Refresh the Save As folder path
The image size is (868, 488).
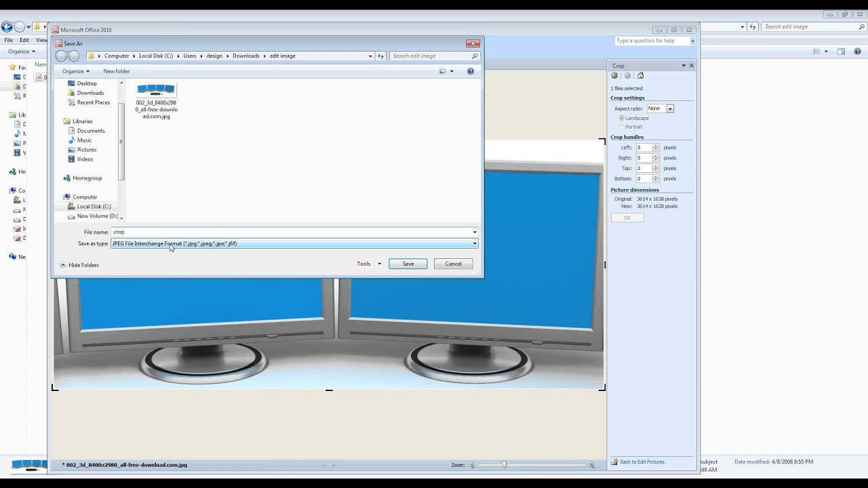[380, 56]
